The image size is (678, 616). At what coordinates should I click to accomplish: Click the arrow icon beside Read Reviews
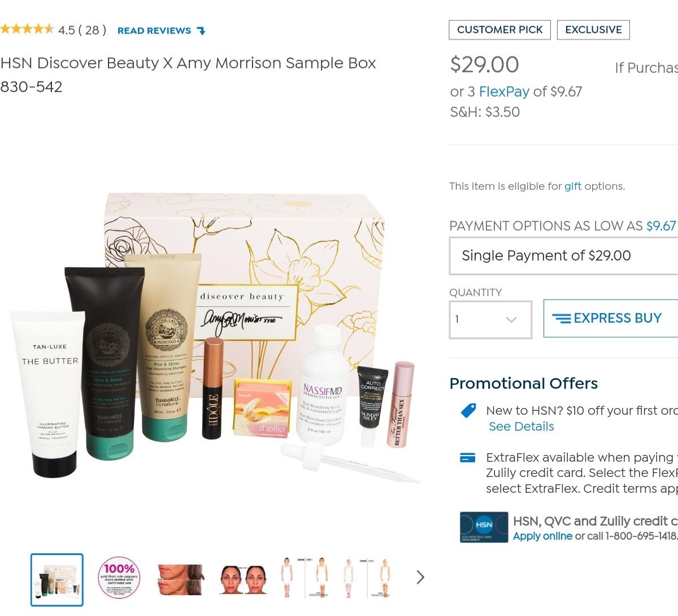(x=201, y=31)
